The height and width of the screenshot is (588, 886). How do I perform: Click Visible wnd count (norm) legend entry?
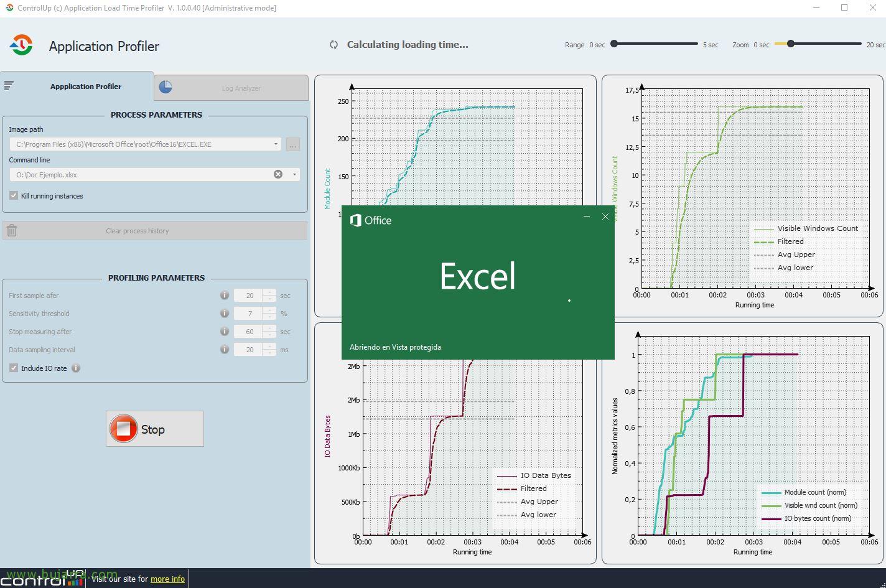[809, 505]
